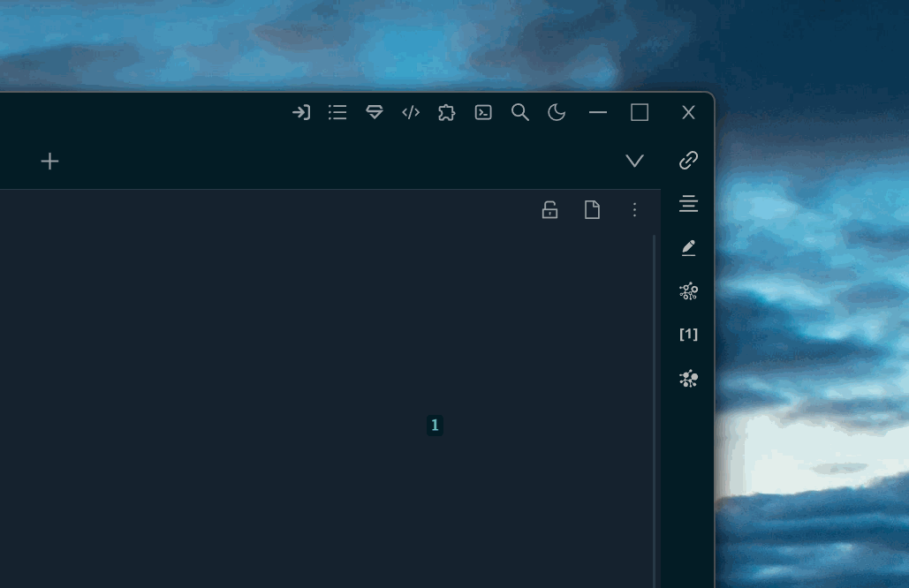Click the sign-in arrow icon
This screenshot has height=588, width=909.
pos(300,112)
